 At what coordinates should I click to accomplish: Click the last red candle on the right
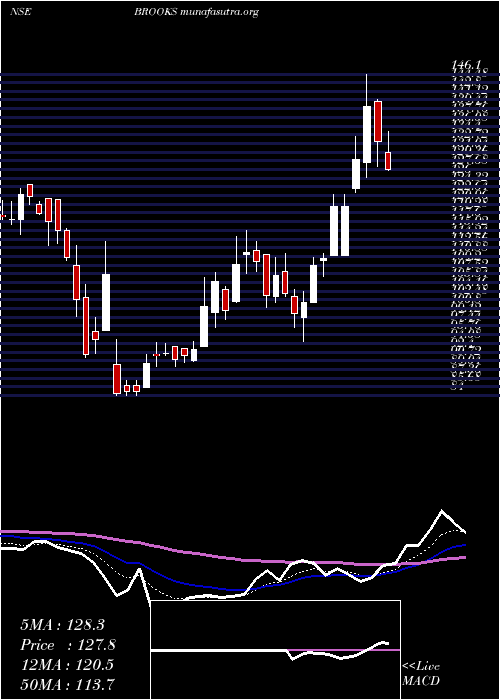pyautogui.click(x=388, y=161)
